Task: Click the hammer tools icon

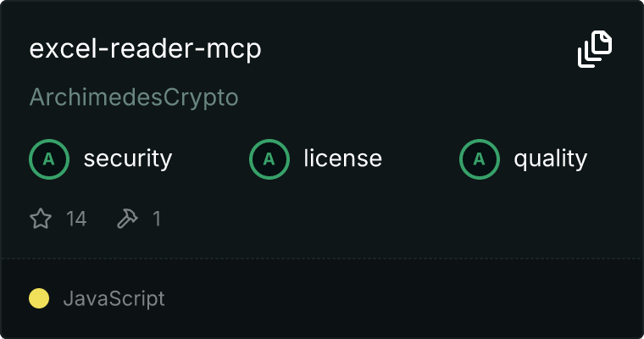Action: coord(127,218)
